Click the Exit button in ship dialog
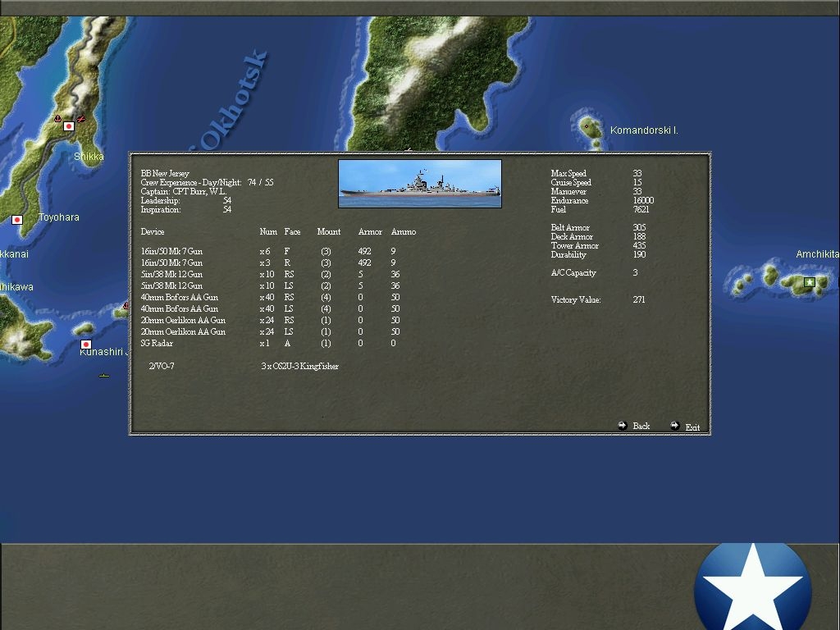The width and height of the screenshot is (840, 630). pos(685,427)
